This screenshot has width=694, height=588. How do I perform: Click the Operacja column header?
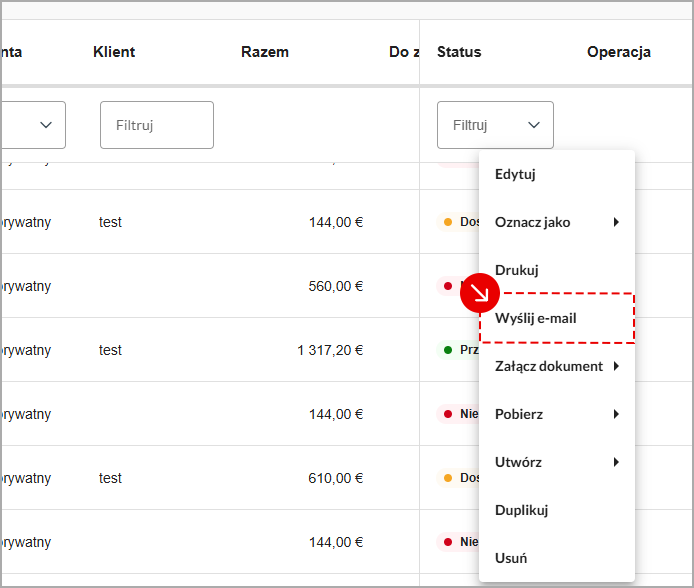pos(619,52)
